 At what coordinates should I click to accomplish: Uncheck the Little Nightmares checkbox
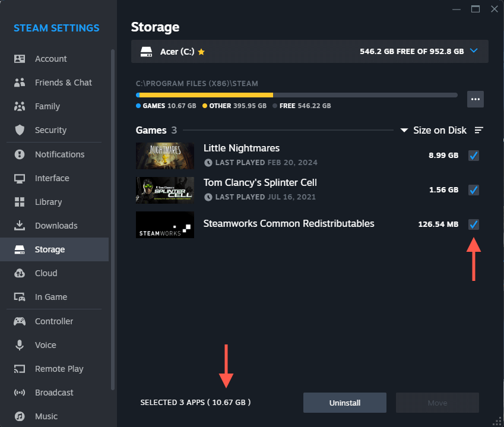pyautogui.click(x=473, y=156)
